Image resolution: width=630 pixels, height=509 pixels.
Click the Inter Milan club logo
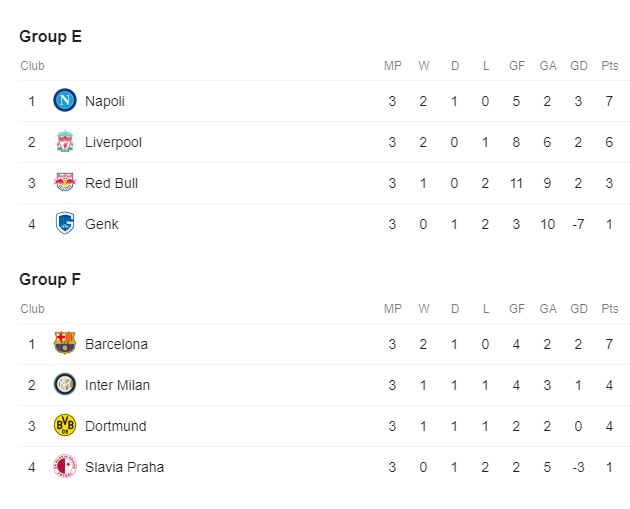coord(65,384)
